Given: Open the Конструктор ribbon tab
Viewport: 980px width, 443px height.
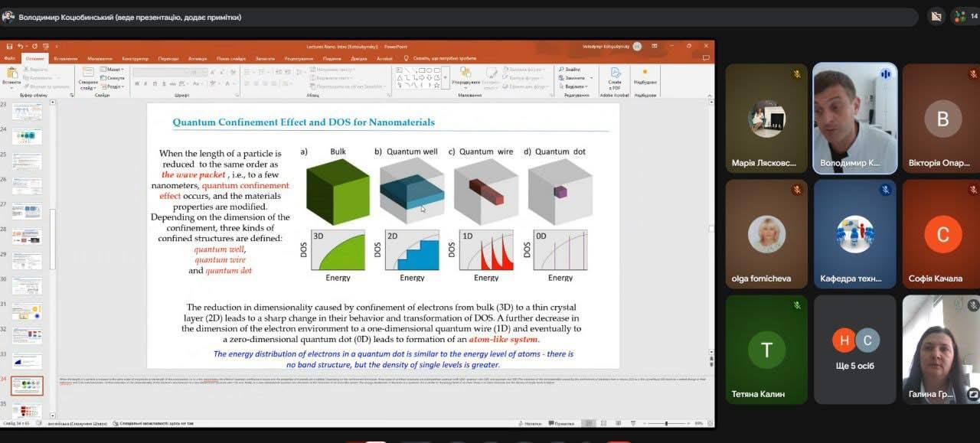Looking at the screenshot, I should [x=136, y=58].
